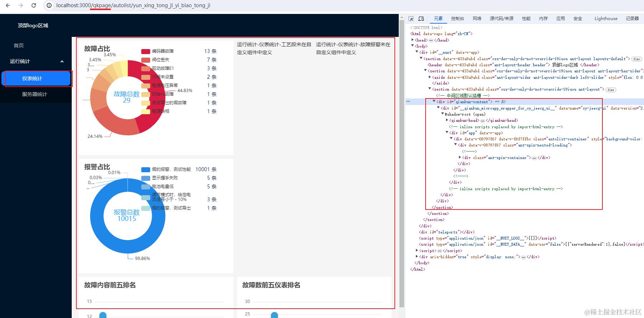Collapse the autolist-container div node

(x=451, y=139)
